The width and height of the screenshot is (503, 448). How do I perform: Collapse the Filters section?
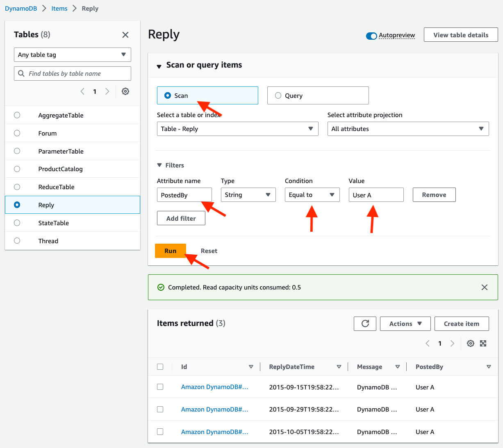[x=159, y=165]
